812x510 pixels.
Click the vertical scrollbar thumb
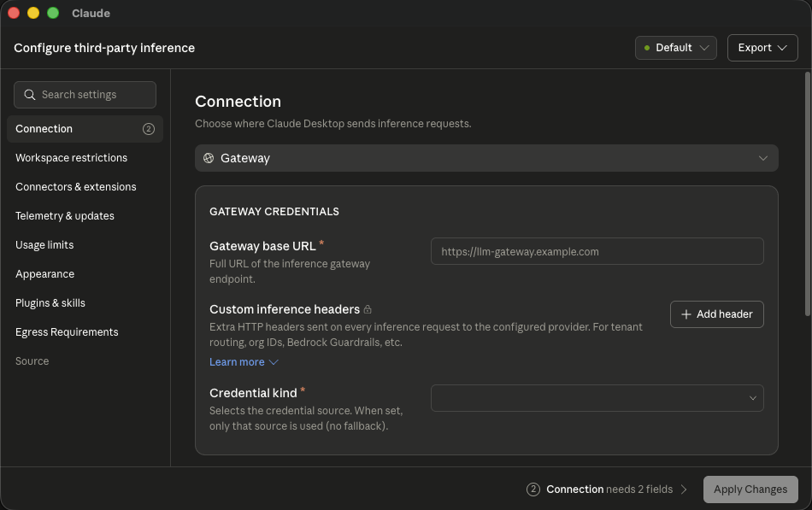click(x=808, y=194)
